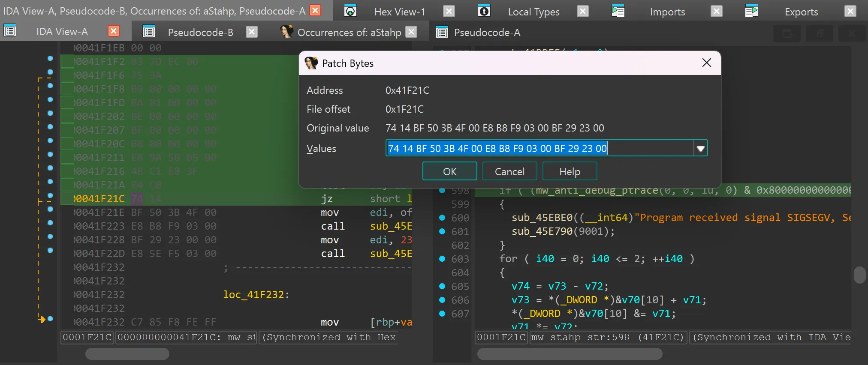This screenshot has height=365, width=868.
Task: Open Help for Patch Bytes
Action: point(570,171)
